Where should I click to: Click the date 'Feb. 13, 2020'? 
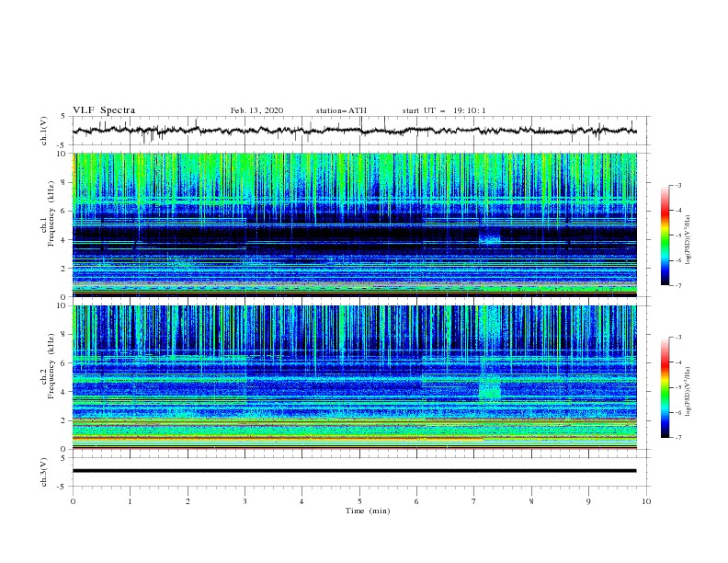(256, 110)
